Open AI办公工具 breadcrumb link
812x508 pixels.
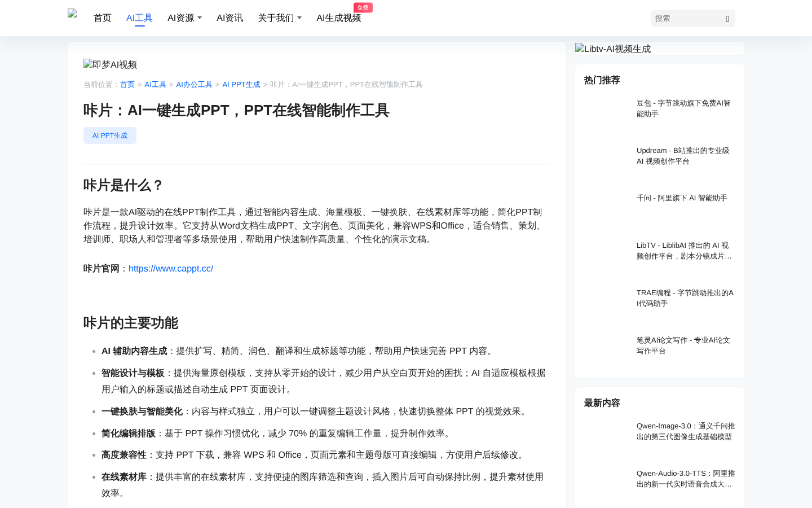coord(194,85)
